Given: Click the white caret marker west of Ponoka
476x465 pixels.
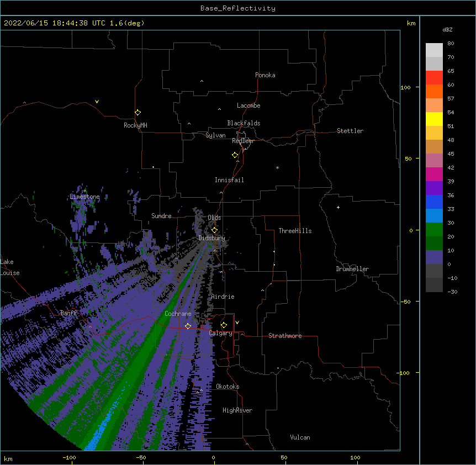Looking at the screenshot, I should pos(202,81).
